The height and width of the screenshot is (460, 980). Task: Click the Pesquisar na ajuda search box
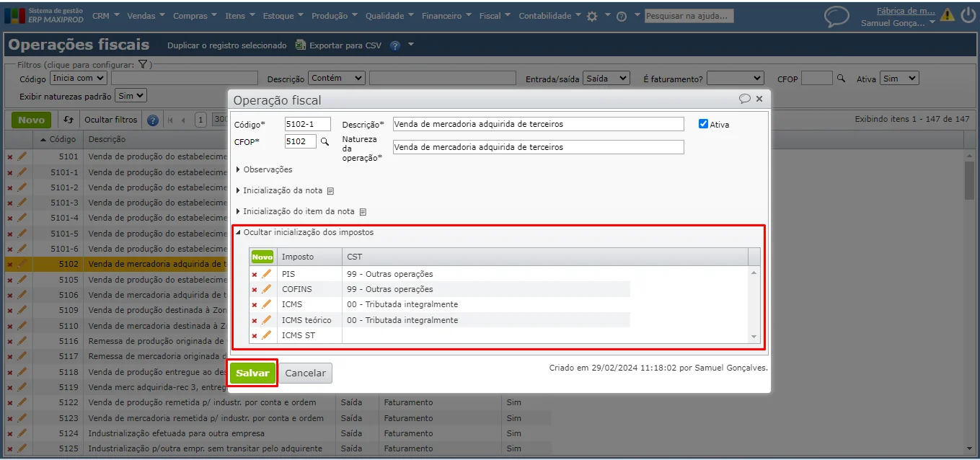point(689,15)
